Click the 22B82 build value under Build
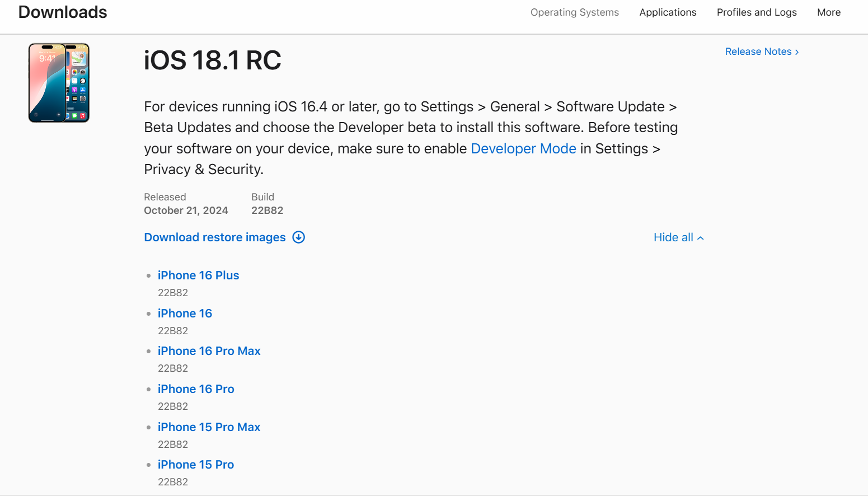 [x=267, y=210]
